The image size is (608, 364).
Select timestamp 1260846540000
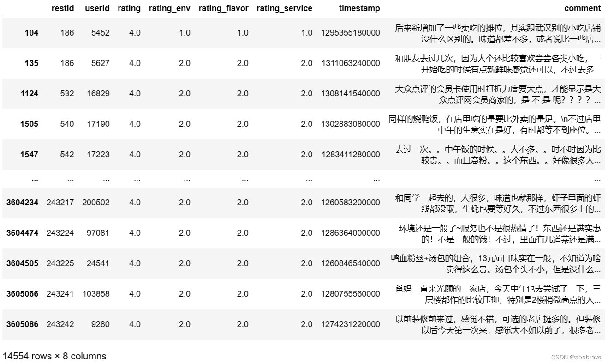tap(351, 263)
